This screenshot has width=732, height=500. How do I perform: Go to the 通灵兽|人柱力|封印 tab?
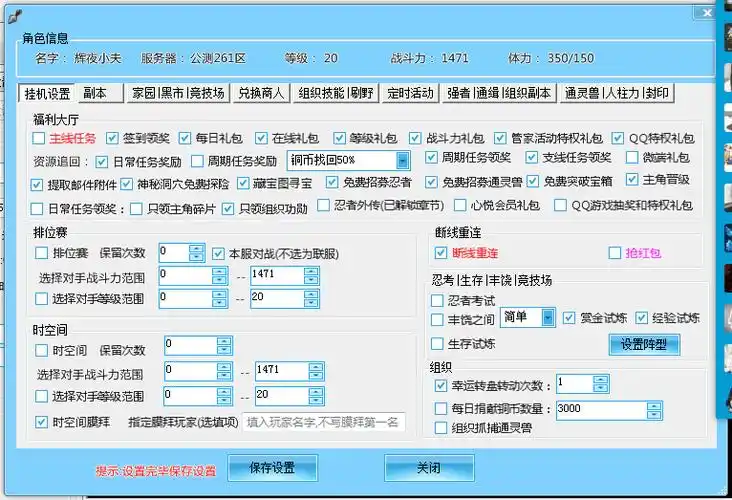pyautogui.click(x=616, y=93)
